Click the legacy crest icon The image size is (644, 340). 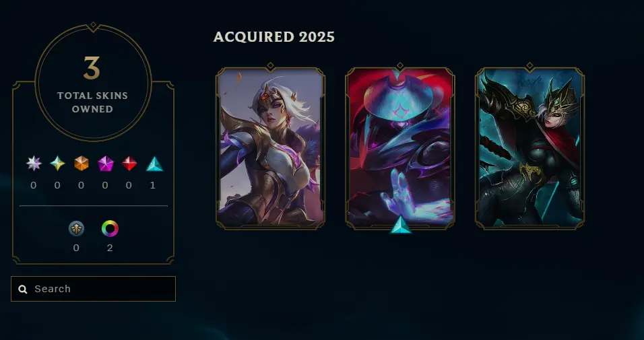coord(76,229)
